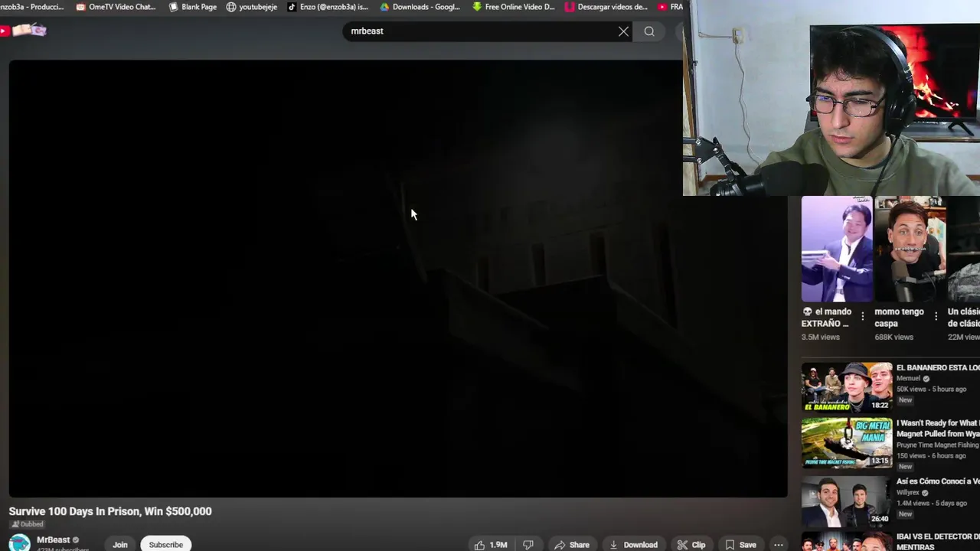Click the 'Survive 100 Days In Prison' title
This screenshot has width=980, height=551.
click(x=110, y=511)
